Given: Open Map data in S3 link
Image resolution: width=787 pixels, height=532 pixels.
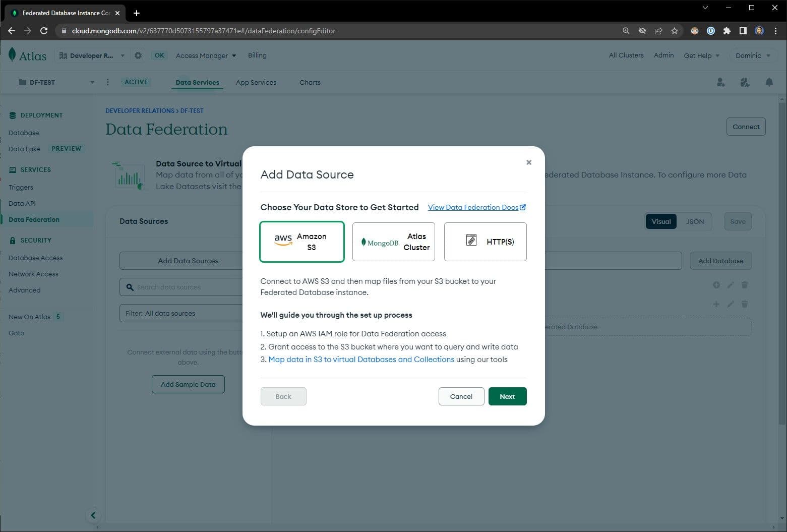Looking at the screenshot, I should [x=361, y=360].
